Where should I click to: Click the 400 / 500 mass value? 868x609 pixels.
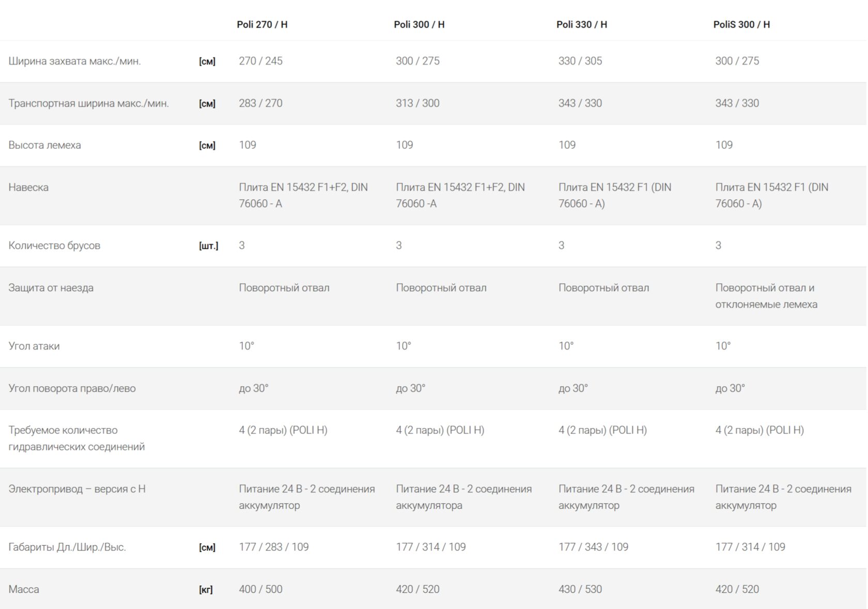click(x=260, y=589)
